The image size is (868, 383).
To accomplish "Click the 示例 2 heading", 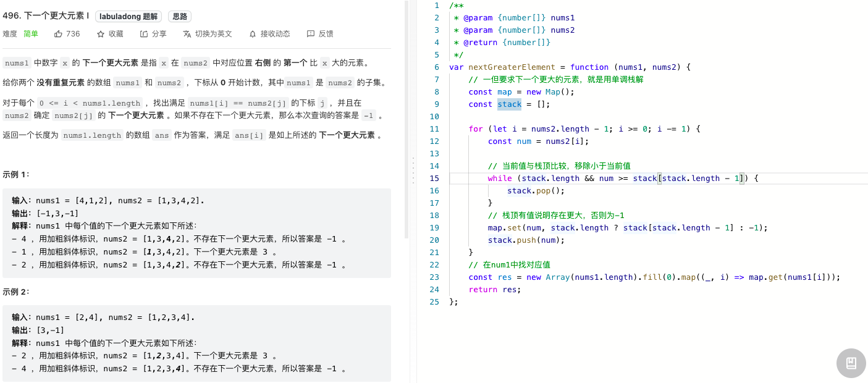I will (16, 292).
